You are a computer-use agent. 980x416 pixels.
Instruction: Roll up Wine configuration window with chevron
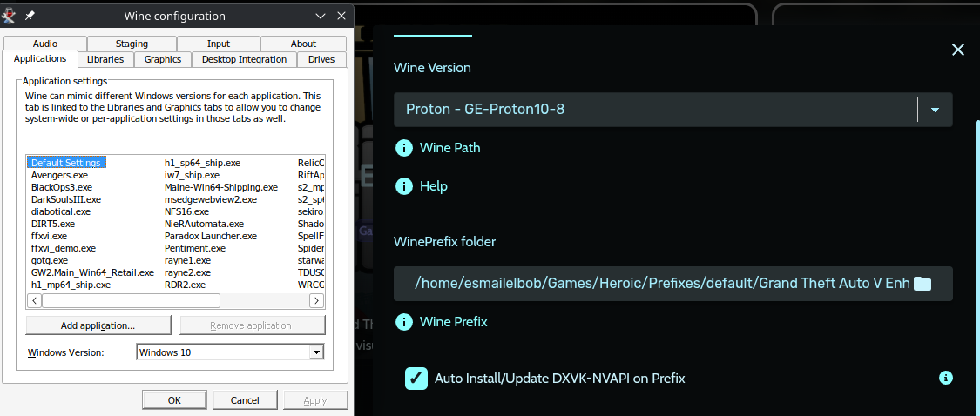(321, 17)
